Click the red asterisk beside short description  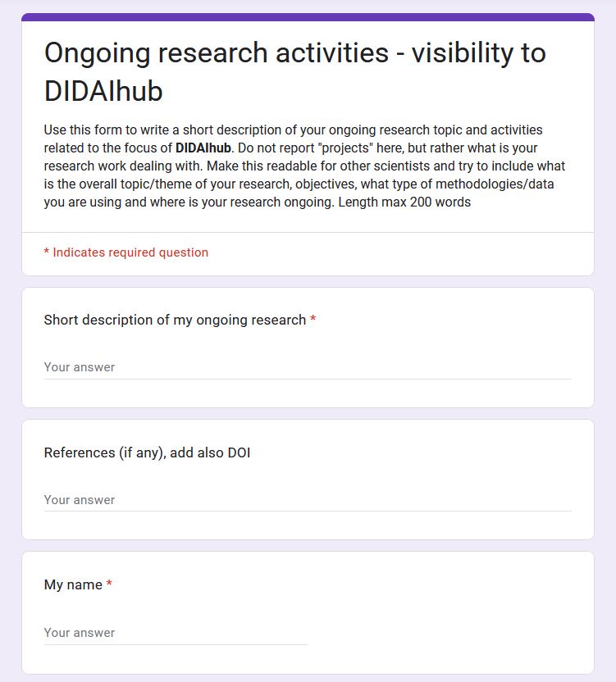click(x=313, y=319)
